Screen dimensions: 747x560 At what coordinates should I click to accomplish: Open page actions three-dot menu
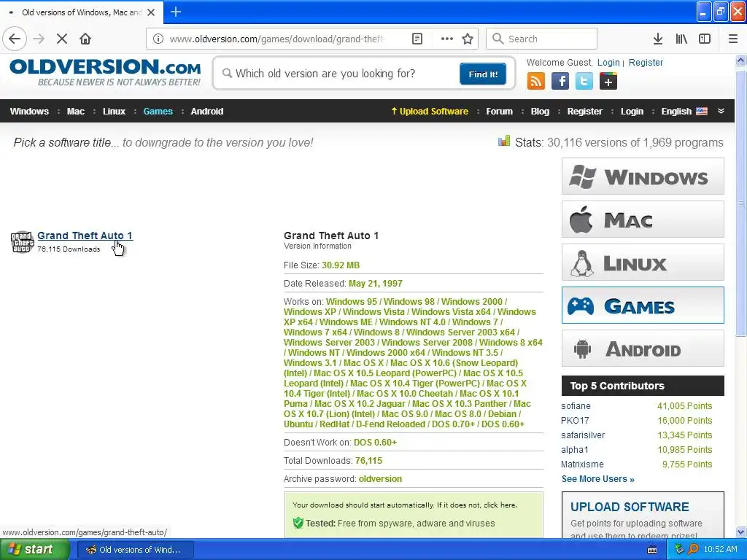447,39
